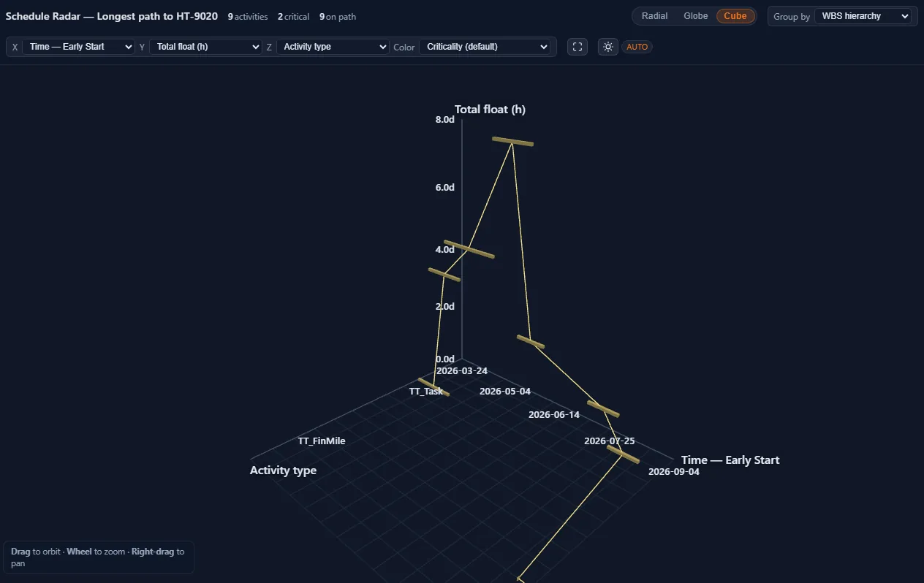Click the 2026-09-04 date label
Screen dimensions: 924x583
(x=674, y=472)
